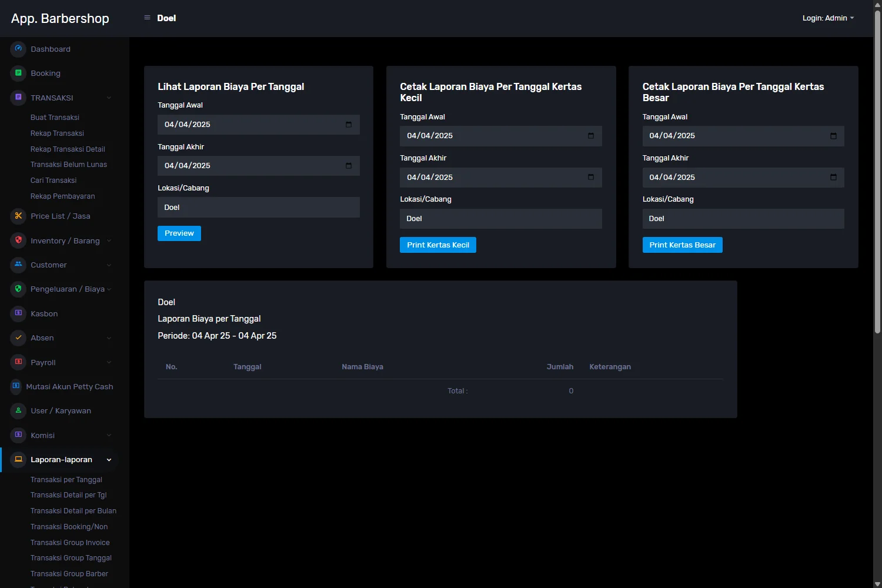Click Print Kertas Kecil button
882x588 pixels.
point(438,245)
